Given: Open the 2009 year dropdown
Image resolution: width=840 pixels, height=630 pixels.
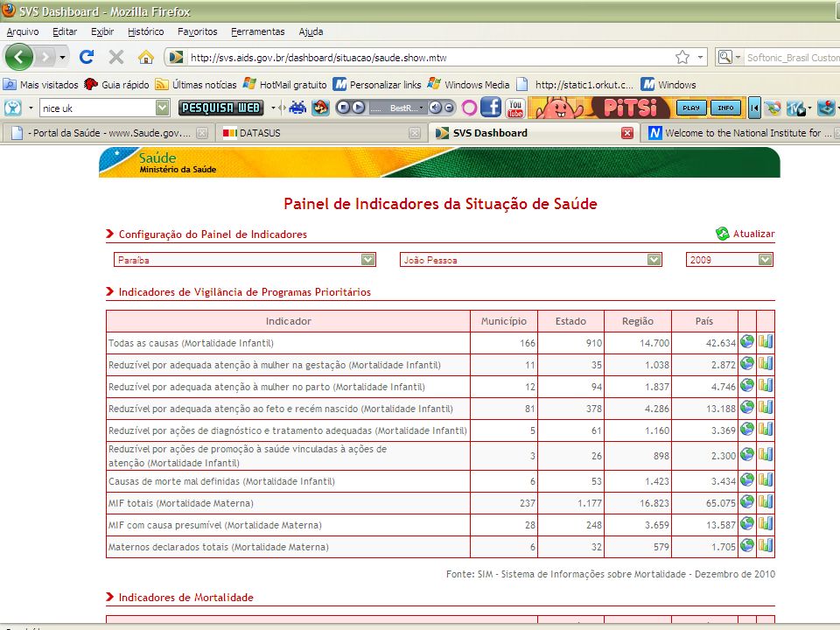Looking at the screenshot, I should click(x=730, y=260).
